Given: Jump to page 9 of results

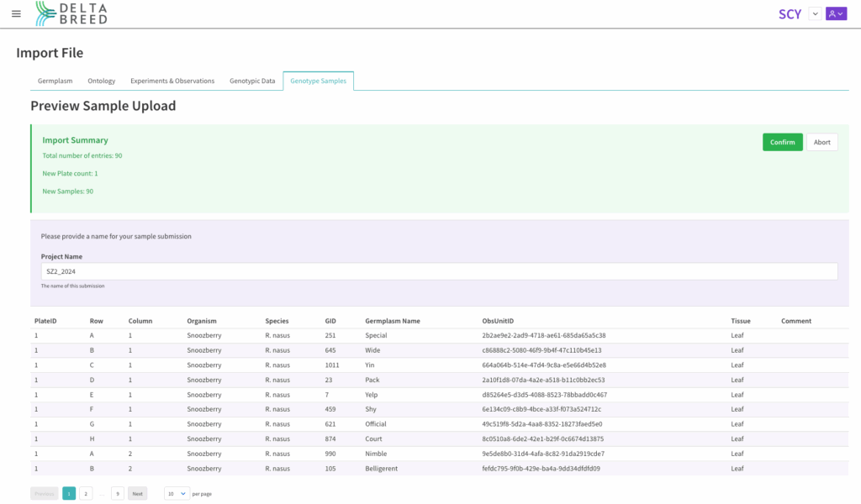Looking at the screenshot, I should tap(118, 494).
